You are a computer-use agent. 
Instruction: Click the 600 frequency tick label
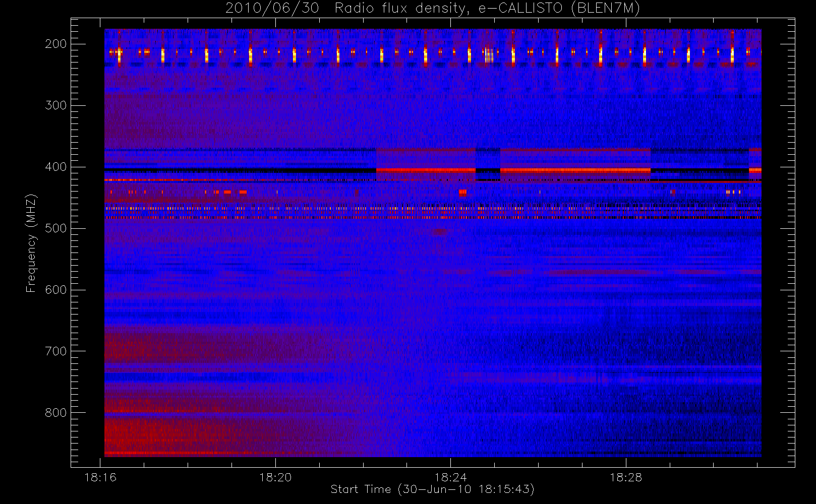[55, 290]
